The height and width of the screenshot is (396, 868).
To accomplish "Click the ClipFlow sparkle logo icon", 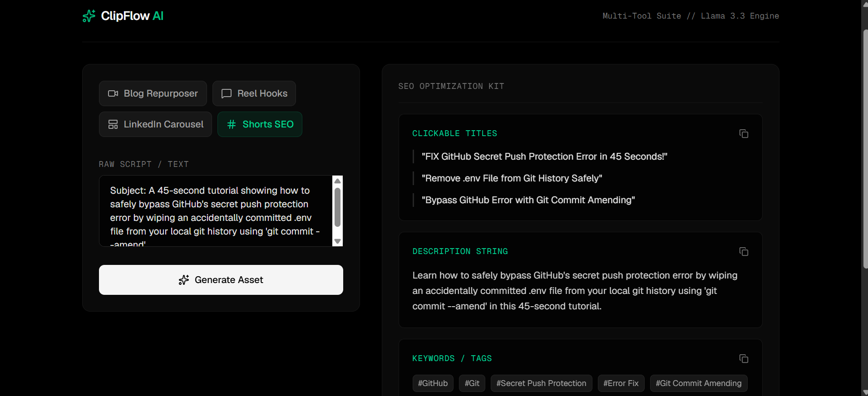I will point(89,16).
